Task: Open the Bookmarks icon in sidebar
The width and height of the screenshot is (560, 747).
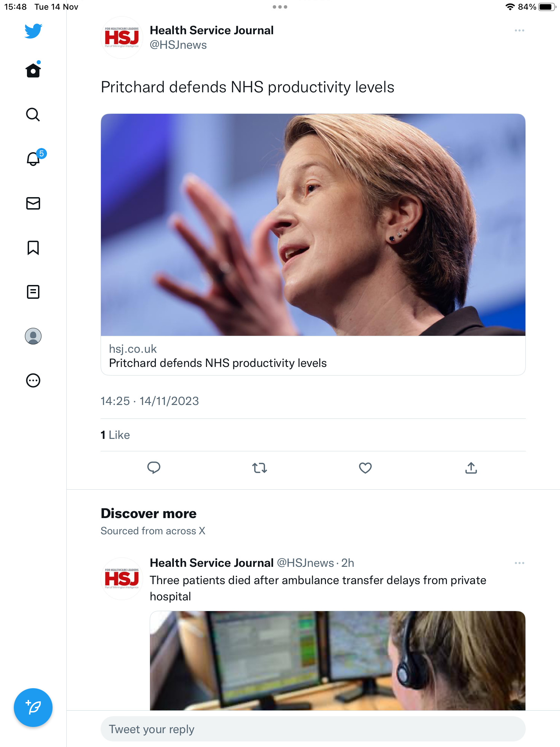Action: (33, 248)
